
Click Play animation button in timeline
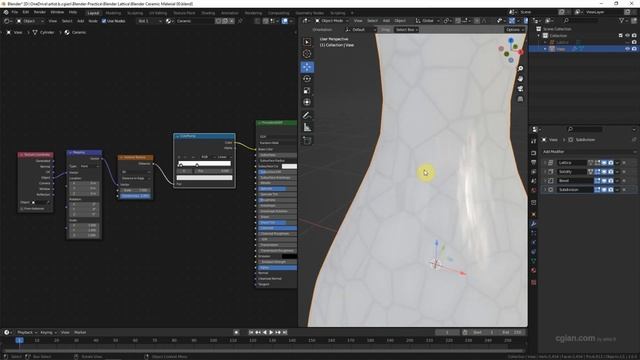271,332
